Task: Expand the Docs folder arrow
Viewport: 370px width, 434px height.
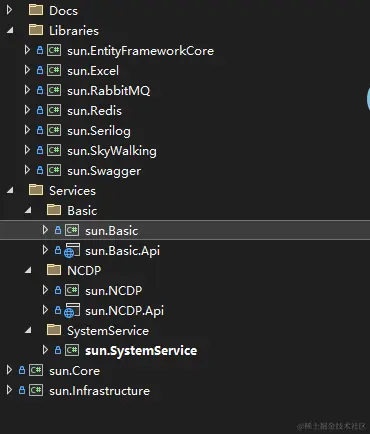Action: 9,10
